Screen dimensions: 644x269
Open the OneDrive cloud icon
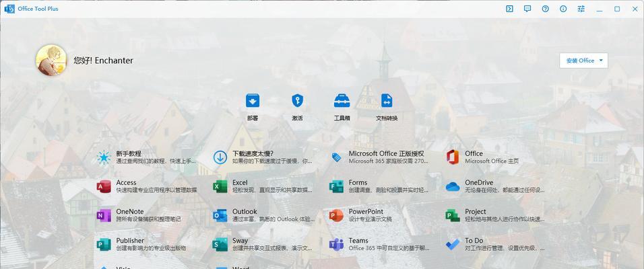(x=453, y=186)
